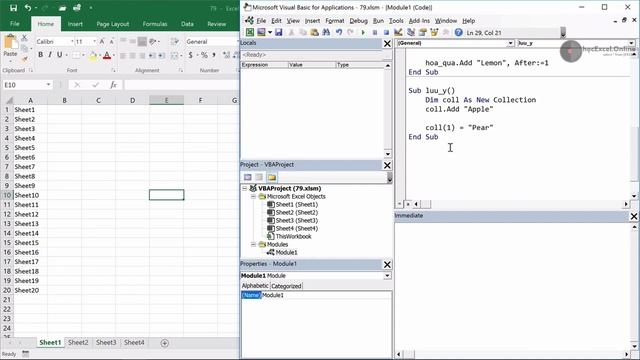
Task: Click the Paste icon in VBA toolbar
Action: 314,32
